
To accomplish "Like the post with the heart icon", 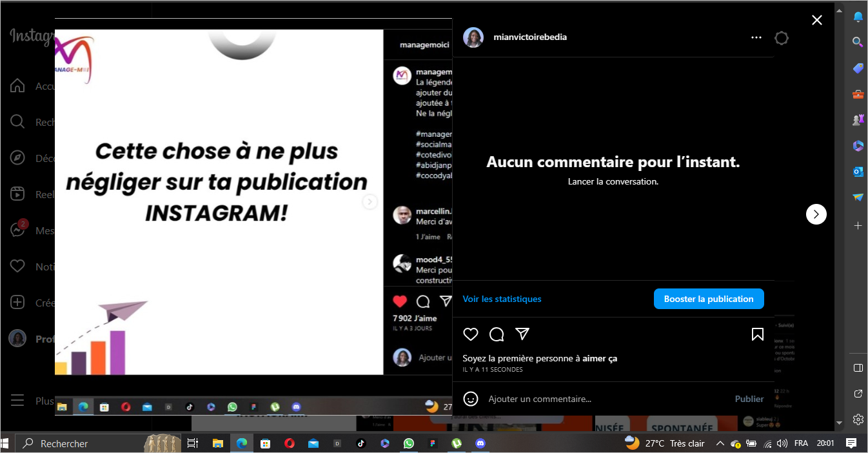I will coord(471,334).
